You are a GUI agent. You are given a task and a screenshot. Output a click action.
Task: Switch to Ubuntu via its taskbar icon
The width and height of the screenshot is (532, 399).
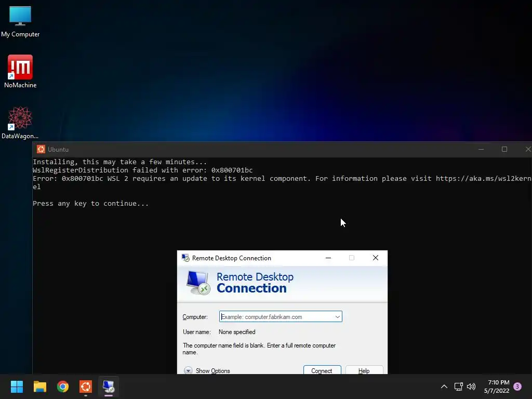[86, 387]
